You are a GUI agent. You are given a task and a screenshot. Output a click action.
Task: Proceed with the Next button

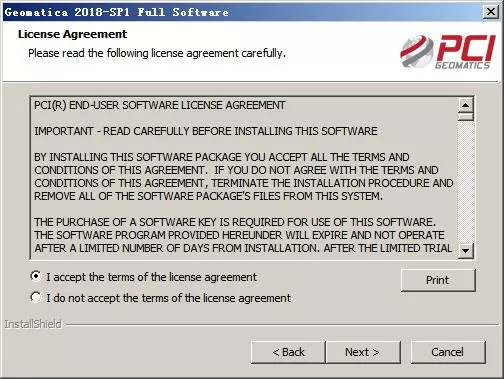coord(363,352)
